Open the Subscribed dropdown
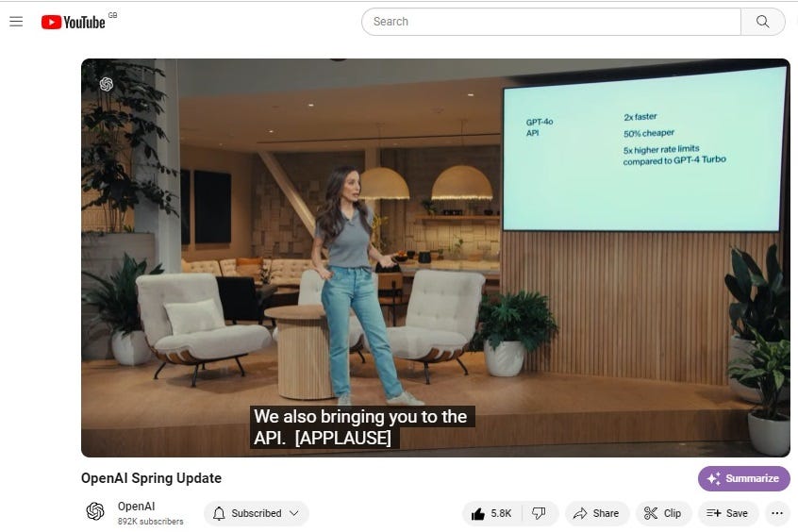 (257, 513)
